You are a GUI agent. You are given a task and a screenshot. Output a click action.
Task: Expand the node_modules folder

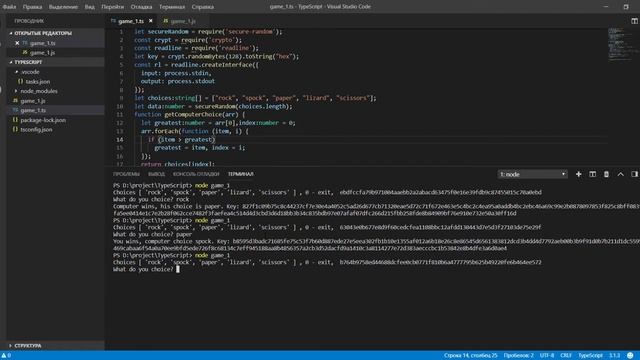pyautogui.click(x=55, y=91)
